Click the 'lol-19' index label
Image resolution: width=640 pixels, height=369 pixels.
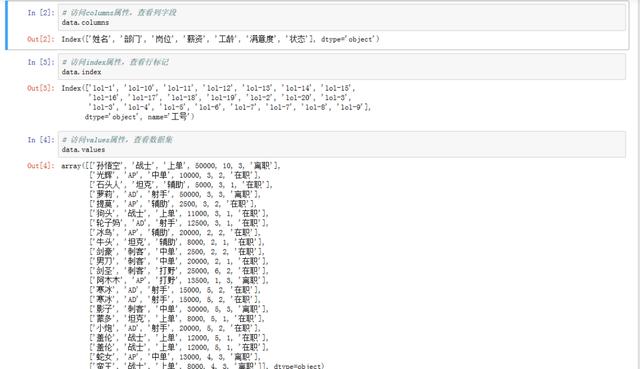(223, 98)
